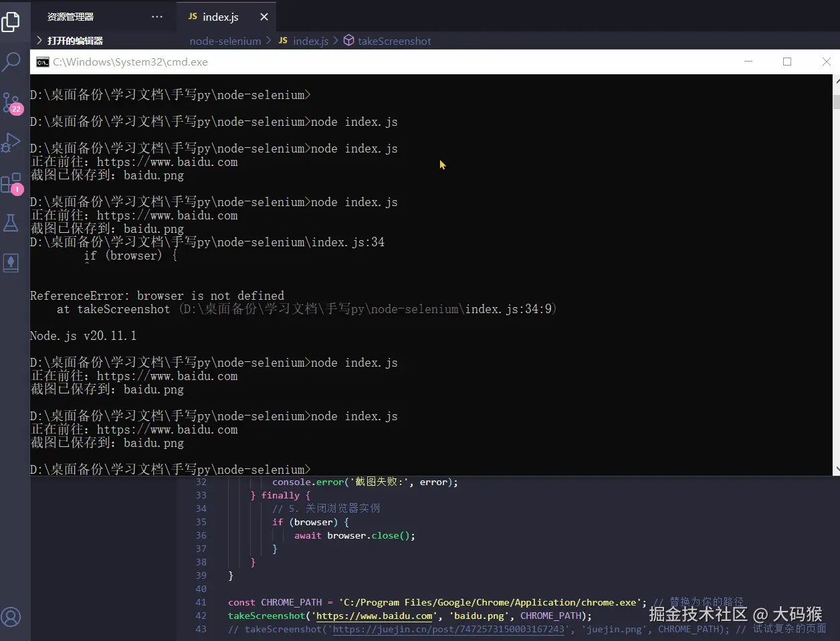Click the juejin.cn URL in line 43
840x641 pixels.
pos(448,629)
